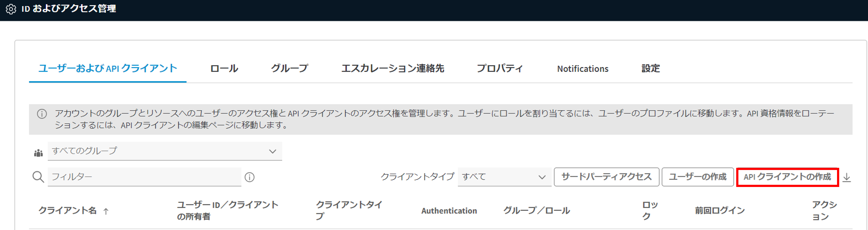Select the Notifications tab
Image resolution: width=868 pixels, height=230 pixels.
(x=583, y=69)
